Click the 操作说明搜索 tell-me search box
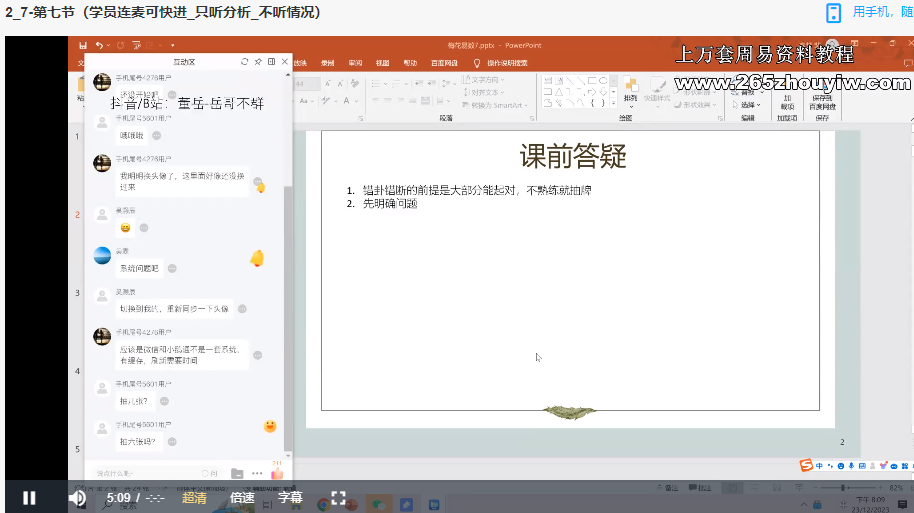Viewport: 914px width, 513px height. 507,63
